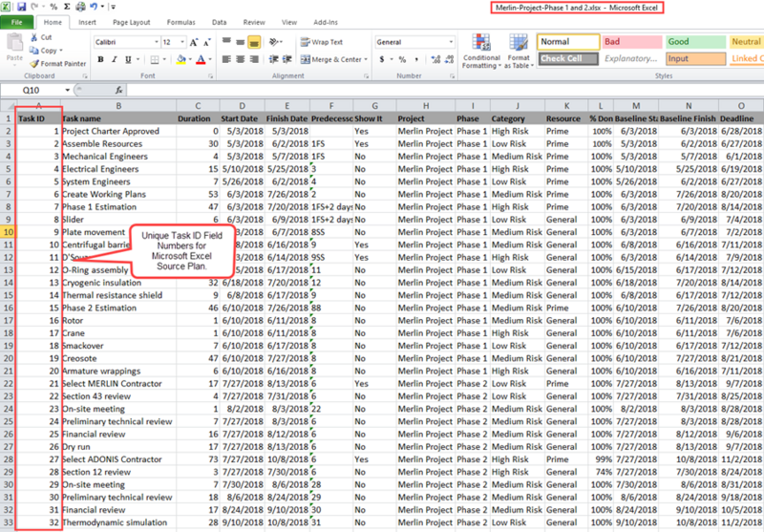Open the font size 12 dropdown
The width and height of the screenshot is (764, 532).
point(182,42)
